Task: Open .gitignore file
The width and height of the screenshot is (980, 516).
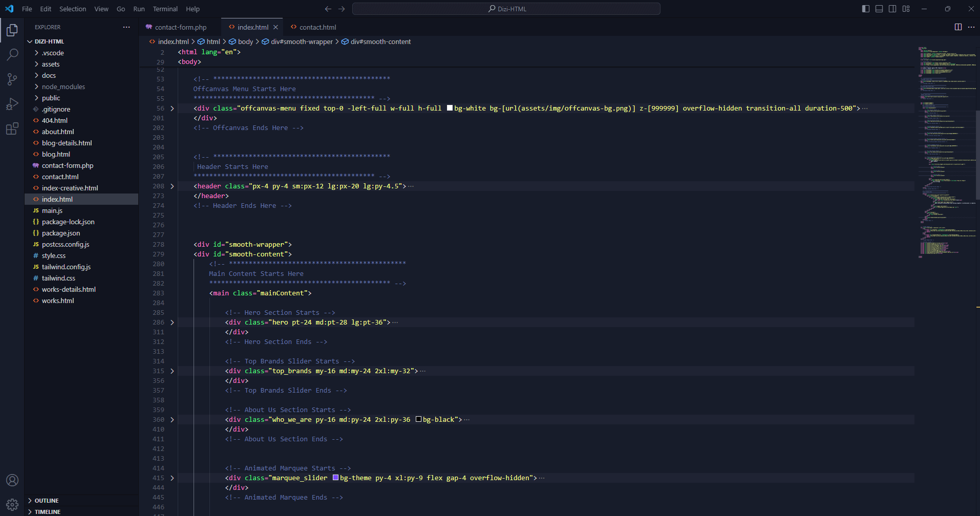Action: (x=81, y=109)
